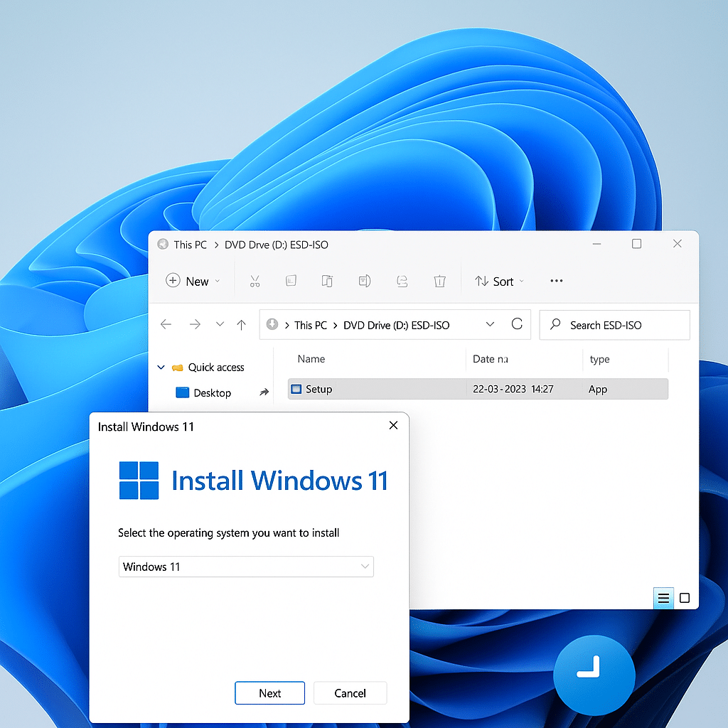Screen dimensions: 728x728
Task: Navigate to This PC via breadcrumb
Action: point(311,324)
